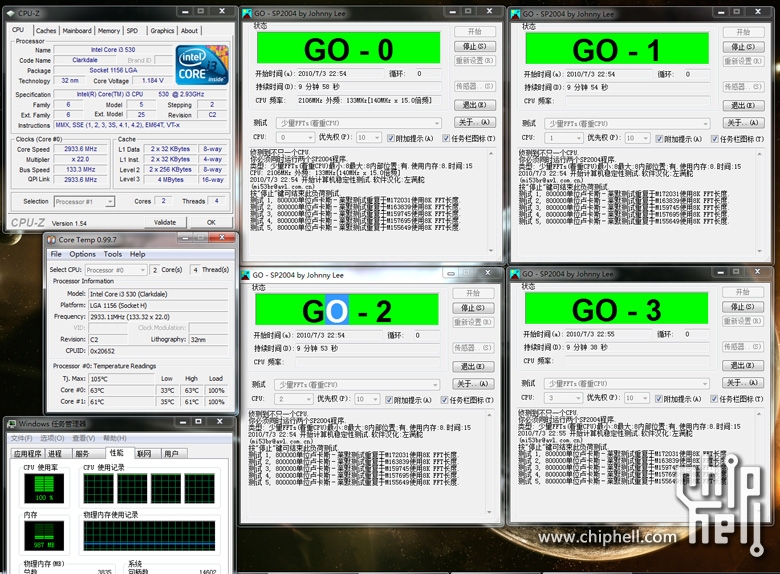Viewport: 780px width, 574px height.
Task: Open the Mainboard tab in CPU-Z
Action: pos(77,30)
